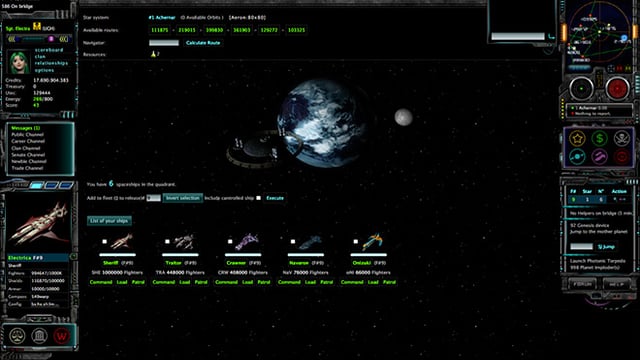Click the red circular icon in icon grid
This screenshot has width=640, height=360.
click(x=622, y=157)
